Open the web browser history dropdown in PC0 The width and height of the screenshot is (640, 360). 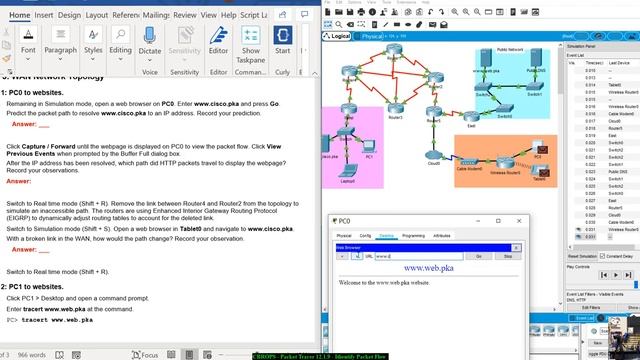click(342, 256)
